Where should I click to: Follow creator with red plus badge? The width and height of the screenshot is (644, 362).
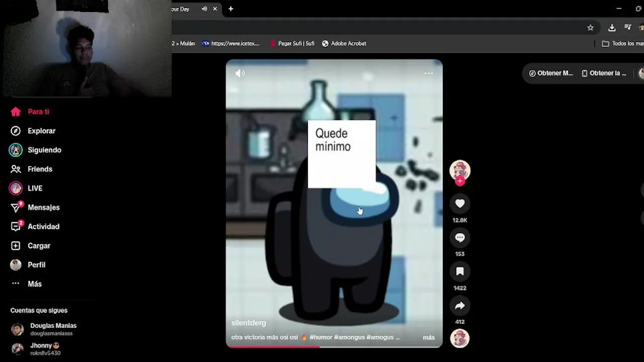point(460,181)
